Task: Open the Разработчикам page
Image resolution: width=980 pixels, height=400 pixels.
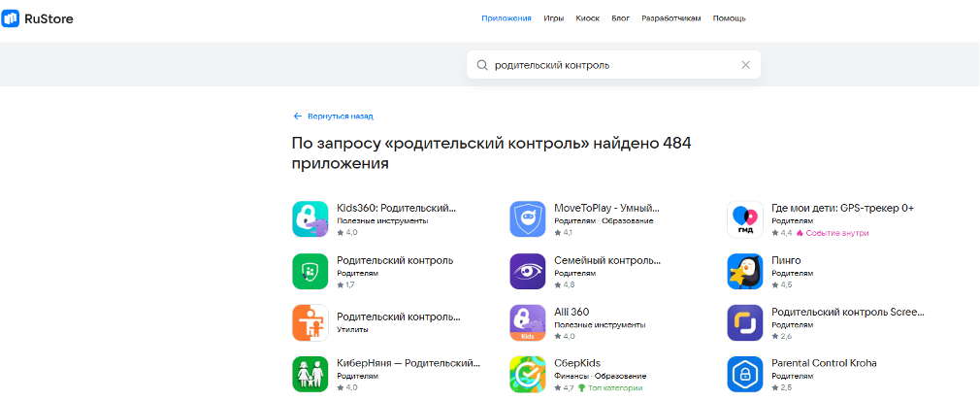Action: coord(671,18)
